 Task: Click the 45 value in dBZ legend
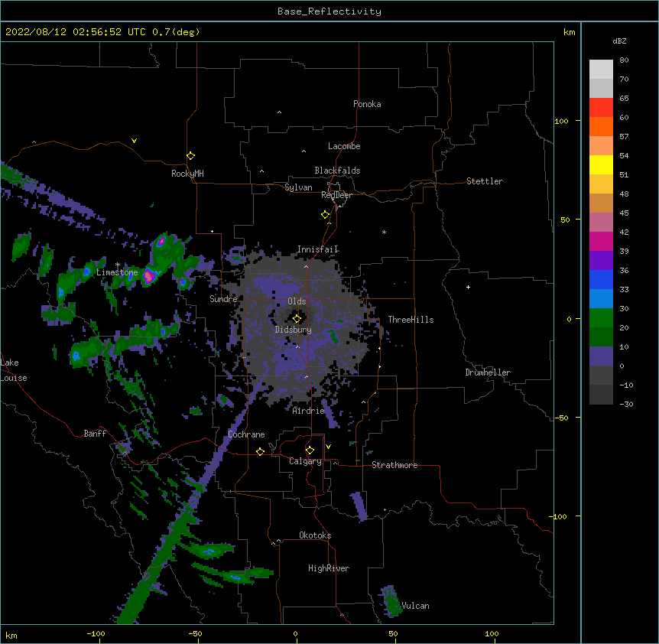pyautogui.click(x=624, y=213)
